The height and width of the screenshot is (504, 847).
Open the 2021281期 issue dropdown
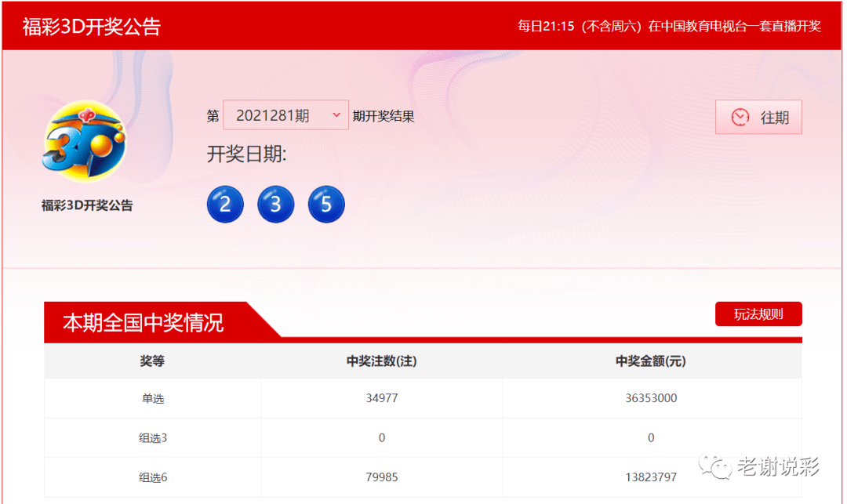click(x=285, y=115)
